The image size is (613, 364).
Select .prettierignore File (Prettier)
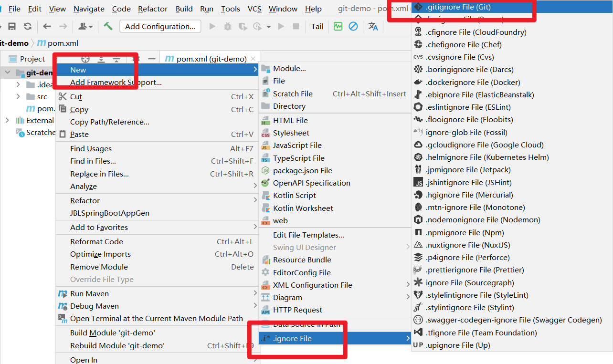pos(511,270)
